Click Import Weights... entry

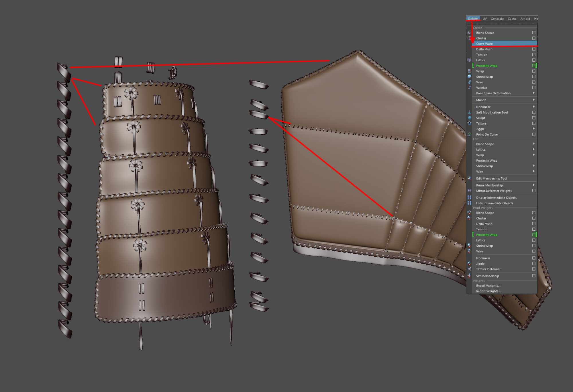[488, 291]
